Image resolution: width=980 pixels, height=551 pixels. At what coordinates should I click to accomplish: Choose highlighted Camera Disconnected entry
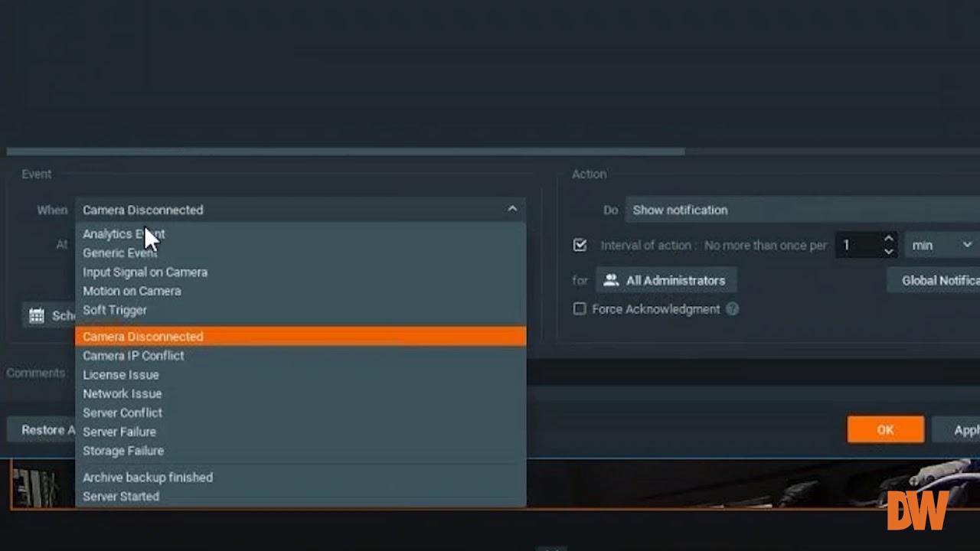(300, 337)
